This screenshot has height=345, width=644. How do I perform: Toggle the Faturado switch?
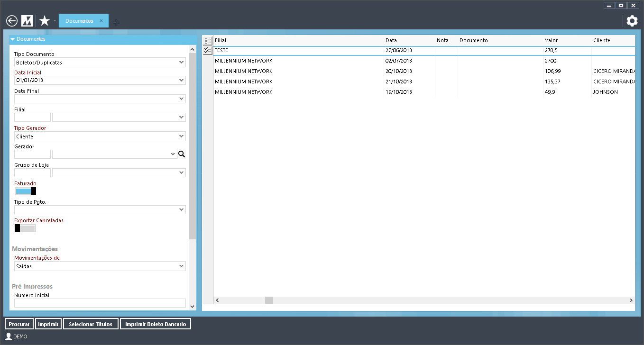click(x=25, y=191)
